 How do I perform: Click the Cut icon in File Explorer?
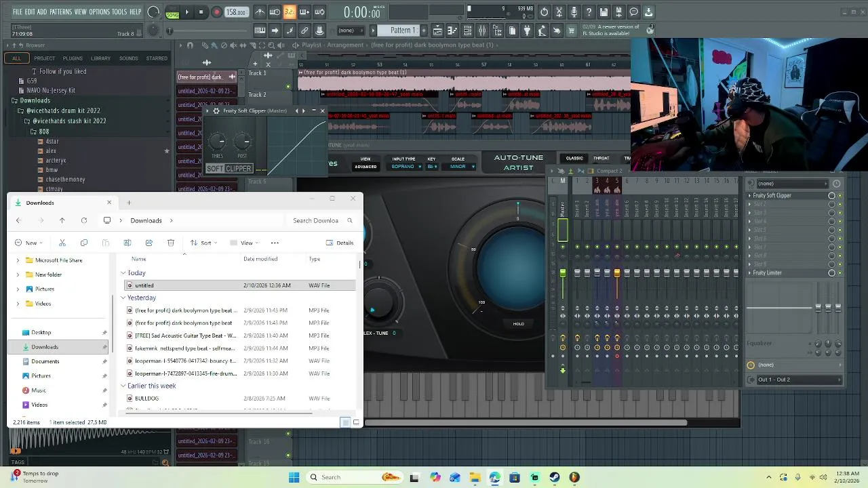click(62, 243)
